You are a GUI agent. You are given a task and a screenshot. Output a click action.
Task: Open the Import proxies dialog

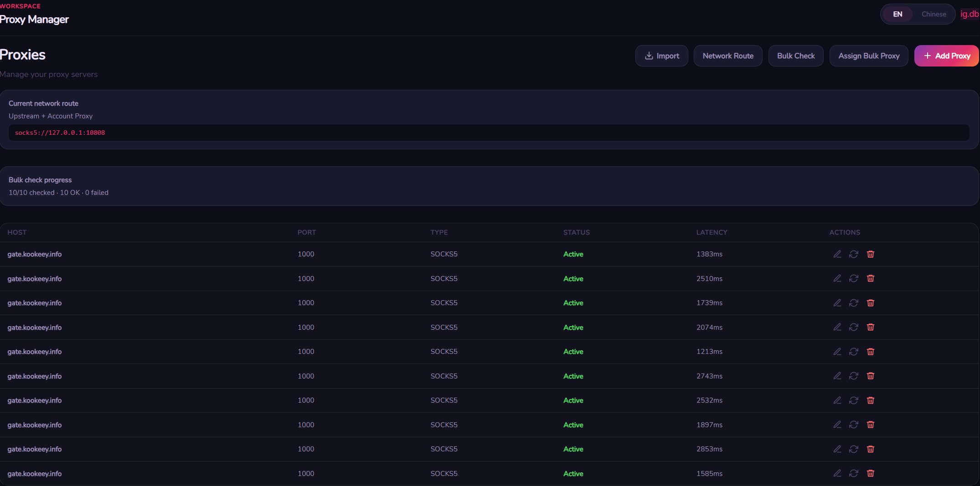[662, 56]
